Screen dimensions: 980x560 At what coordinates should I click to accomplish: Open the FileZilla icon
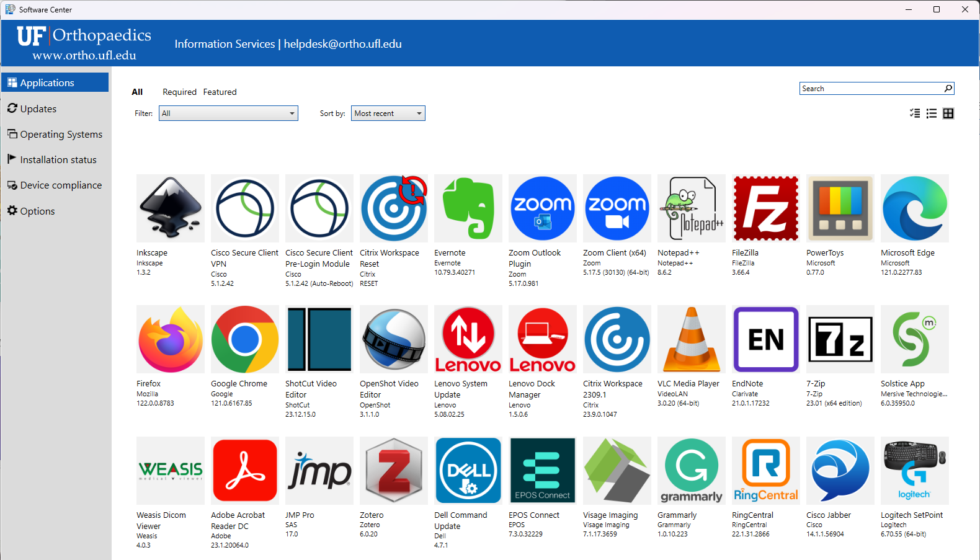coord(766,208)
